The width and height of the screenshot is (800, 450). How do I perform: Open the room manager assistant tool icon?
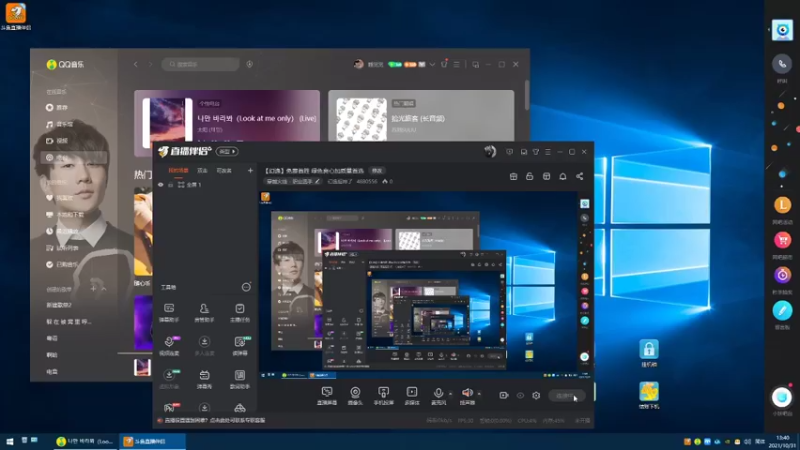pyautogui.click(x=204, y=309)
